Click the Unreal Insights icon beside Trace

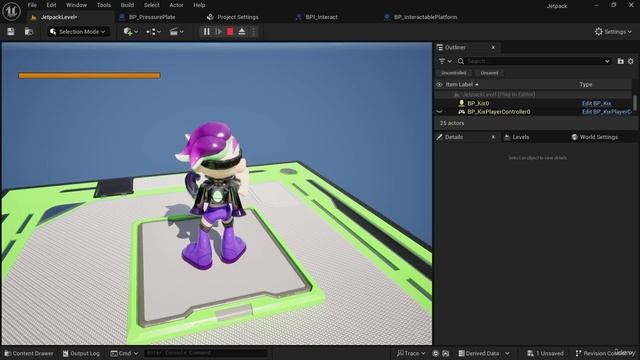436,353
